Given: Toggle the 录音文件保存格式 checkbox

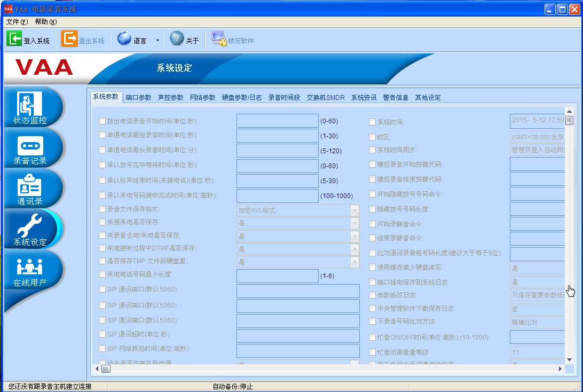Looking at the screenshot, I should point(102,209).
